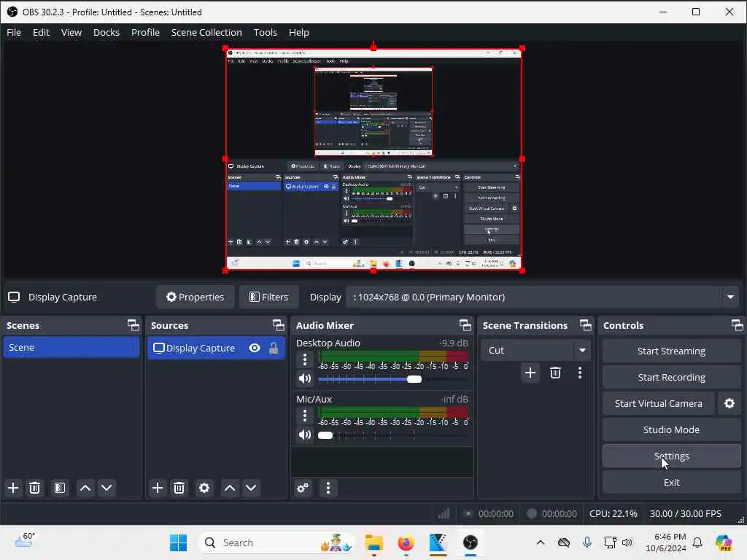Image resolution: width=747 pixels, height=560 pixels.
Task: Move source up arrow in Sources dock
Action: pyautogui.click(x=230, y=488)
